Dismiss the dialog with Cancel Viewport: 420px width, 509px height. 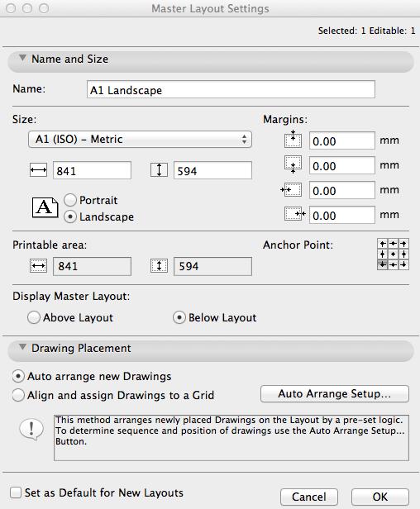click(x=309, y=497)
